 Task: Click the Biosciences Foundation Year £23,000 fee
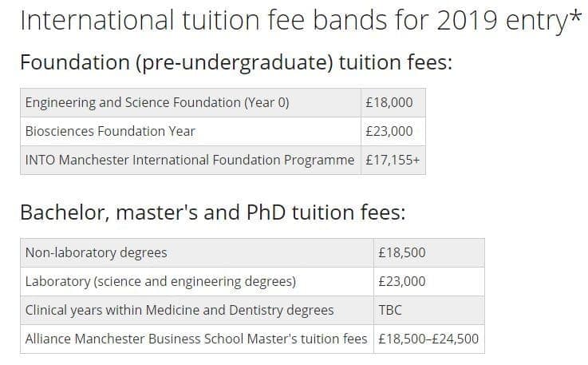tap(389, 131)
